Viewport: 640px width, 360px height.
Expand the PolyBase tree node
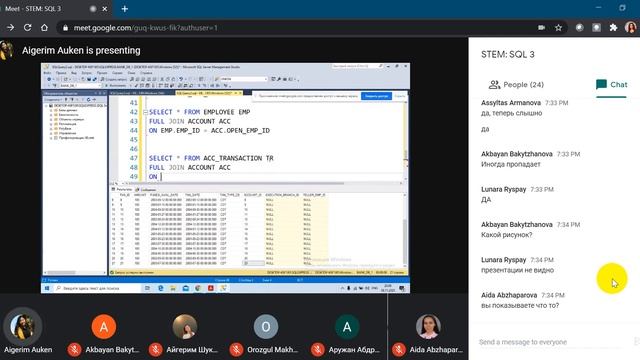pos(51,128)
